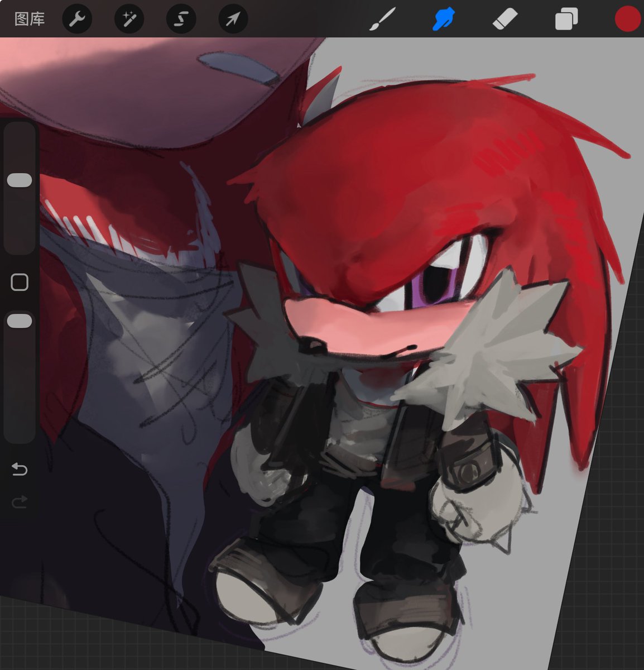Open the Layers panel
This screenshot has width=644, height=670.
[x=566, y=20]
